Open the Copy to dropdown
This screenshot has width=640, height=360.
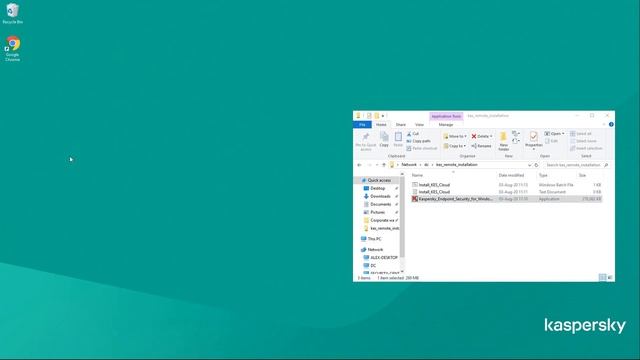click(454, 146)
